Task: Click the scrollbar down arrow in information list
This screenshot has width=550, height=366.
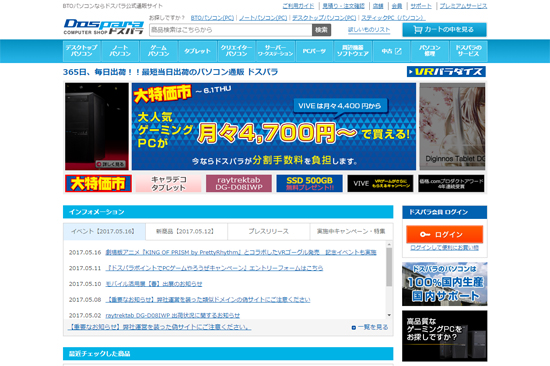Action: point(389,315)
